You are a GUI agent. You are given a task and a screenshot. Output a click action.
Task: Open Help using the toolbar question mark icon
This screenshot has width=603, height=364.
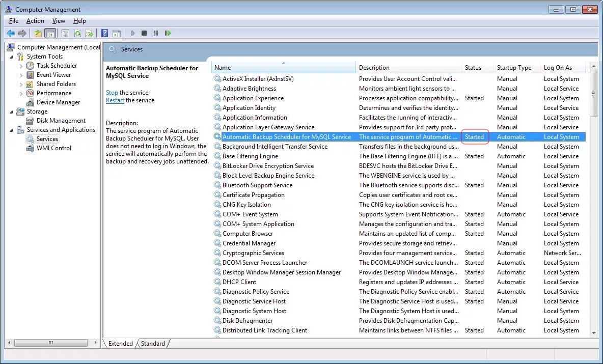pyautogui.click(x=104, y=33)
